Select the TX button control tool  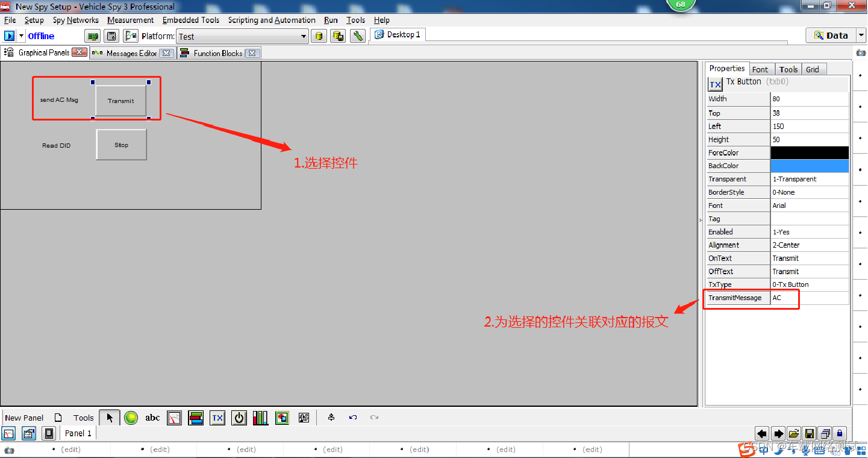pyautogui.click(x=217, y=417)
